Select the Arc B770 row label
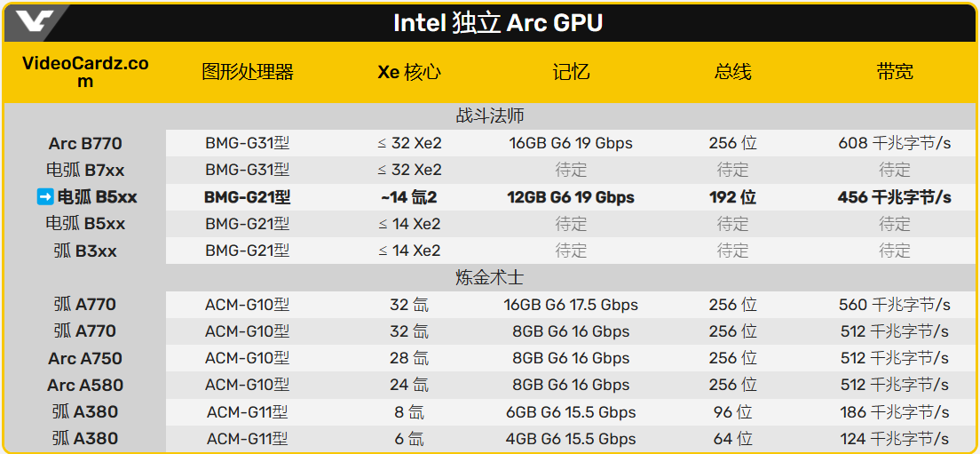Viewport: 980px width, 454px height. pyautogui.click(x=85, y=144)
